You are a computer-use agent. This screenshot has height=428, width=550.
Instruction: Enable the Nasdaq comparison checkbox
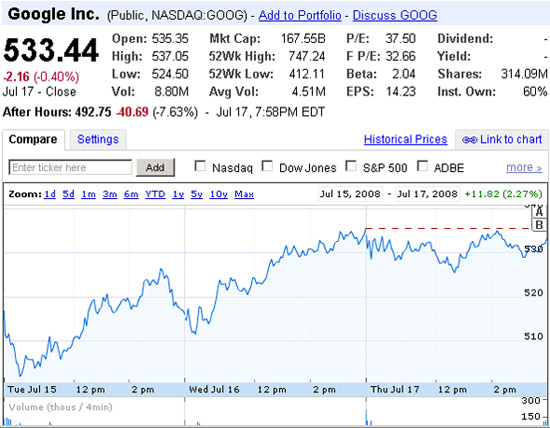[x=200, y=166]
